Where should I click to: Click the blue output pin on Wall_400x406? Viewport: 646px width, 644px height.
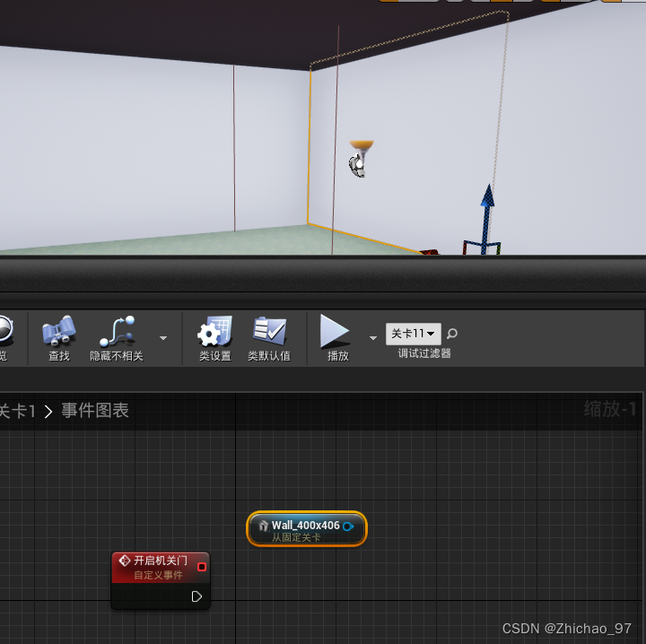pos(348,526)
